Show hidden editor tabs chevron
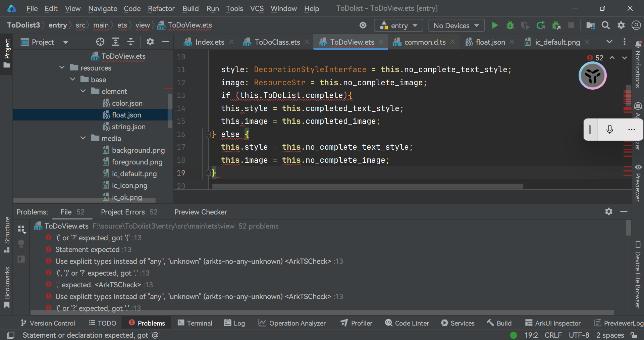This screenshot has height=340, width=644. point(609,42)
